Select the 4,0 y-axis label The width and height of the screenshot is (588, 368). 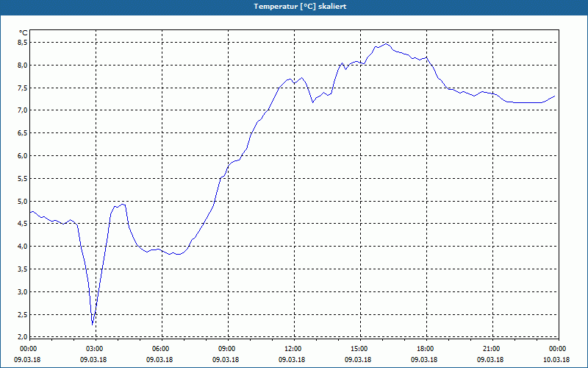click(x=24, y=247)
